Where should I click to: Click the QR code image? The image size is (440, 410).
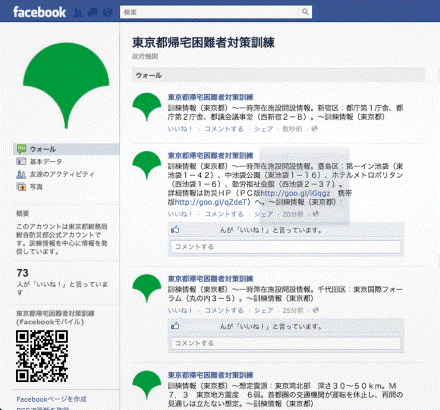pos(42,356)
